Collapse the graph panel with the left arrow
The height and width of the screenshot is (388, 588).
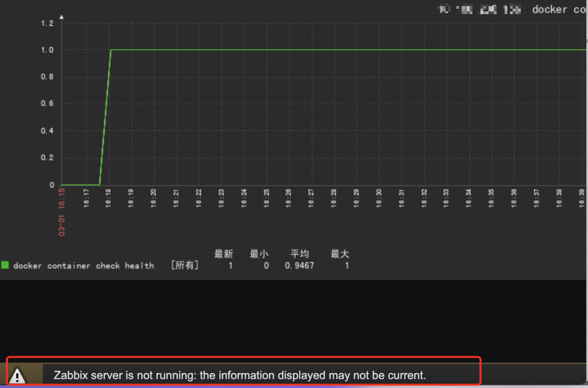[x=25, y=81]
